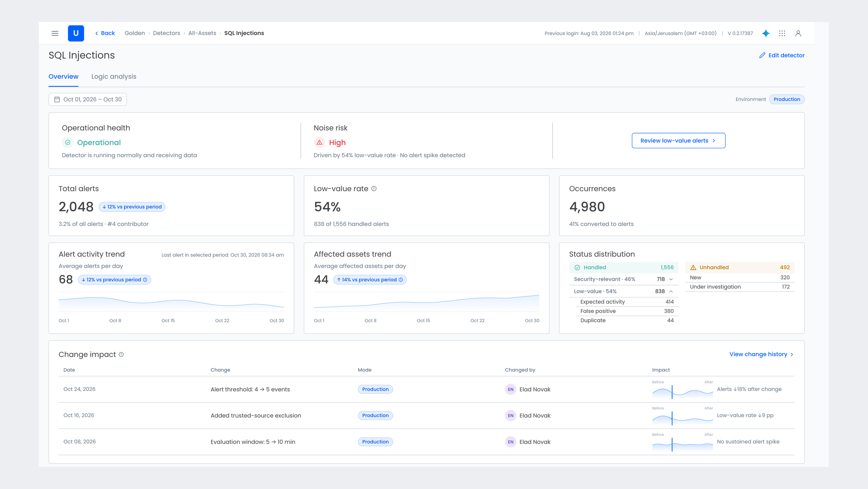Click Production badge in Oct 16 row
The height and width of the screenshot is (489, 868).
(x=375, y=415)
